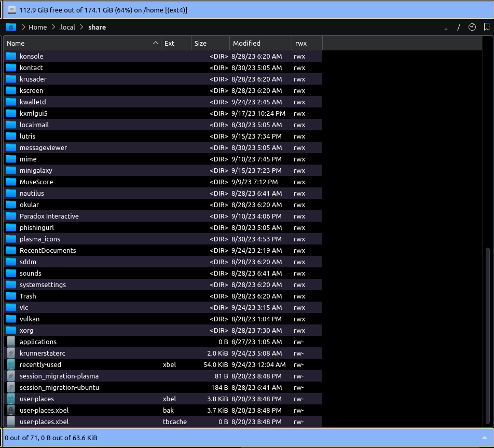Image resolution: width=494 pixels, height=448 pixels.
Task: Click the konsole folder icon
Action: 11,56
